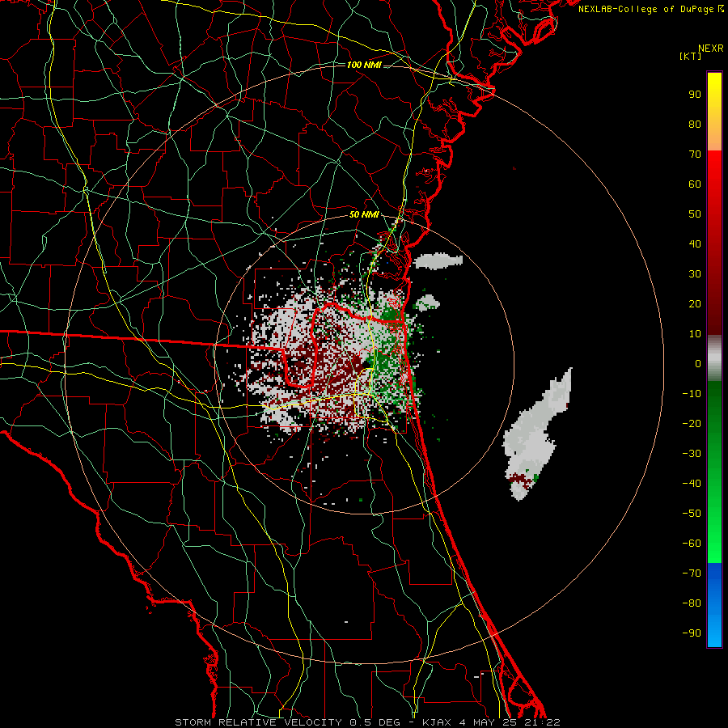Click the [KT] units label above the color bar
This screenshot has height=728, width=728.
[690, 56]
